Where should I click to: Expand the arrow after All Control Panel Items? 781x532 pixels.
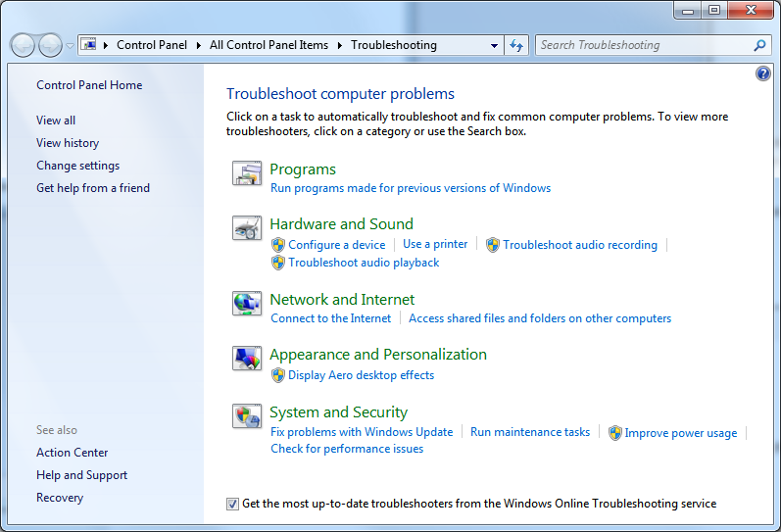point(340,45)
